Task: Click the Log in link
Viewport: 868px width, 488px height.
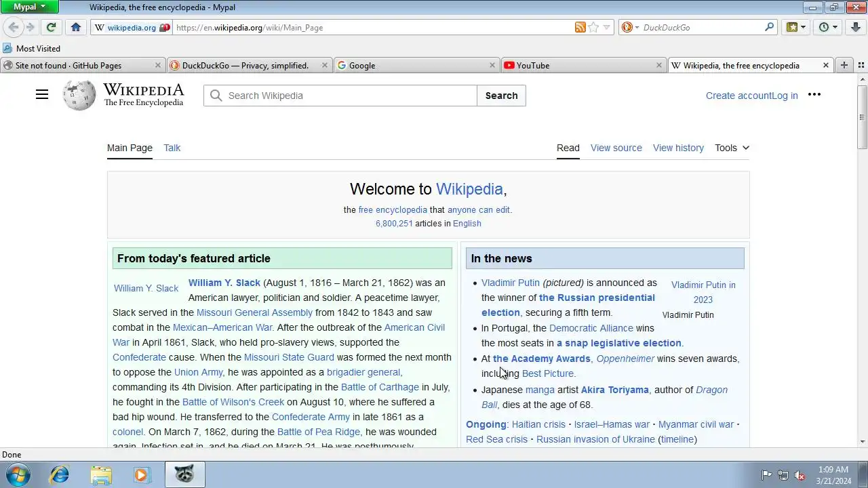Action: (785, 96)
